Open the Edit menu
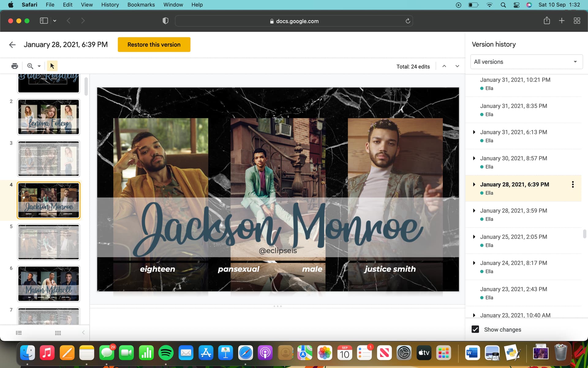Viewport: 588px width, 368px height. click(68, 5)
